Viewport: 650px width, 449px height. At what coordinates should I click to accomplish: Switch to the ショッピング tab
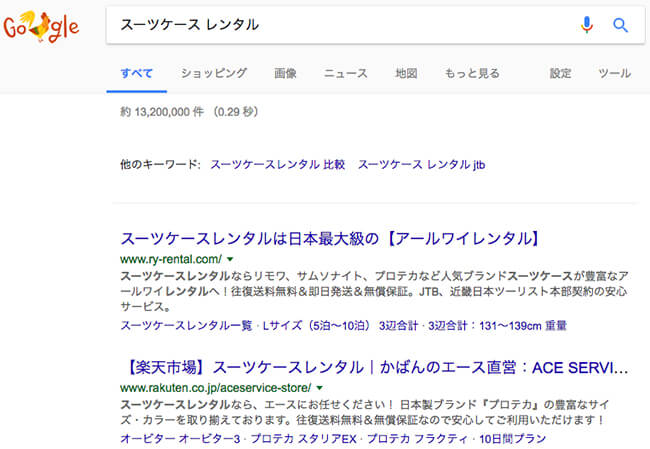tap(214, 73)
